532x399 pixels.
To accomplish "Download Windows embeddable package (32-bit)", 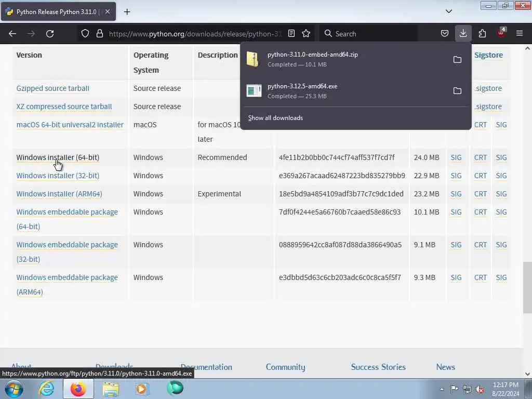I will 67,252.
